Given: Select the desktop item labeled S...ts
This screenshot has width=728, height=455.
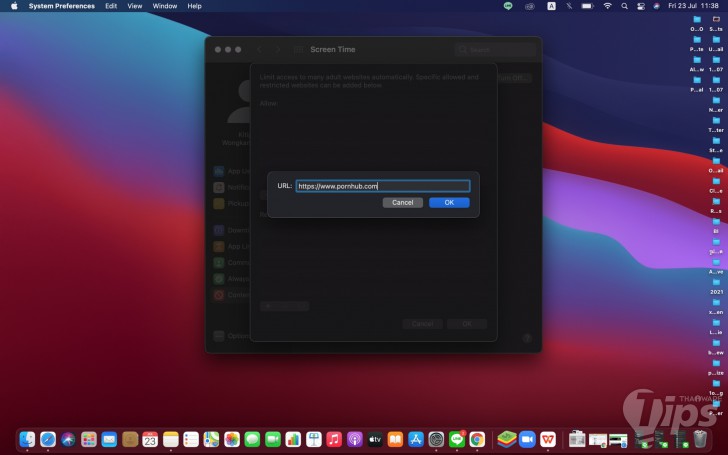Looking at the screenshot, I should click(716, 24).
